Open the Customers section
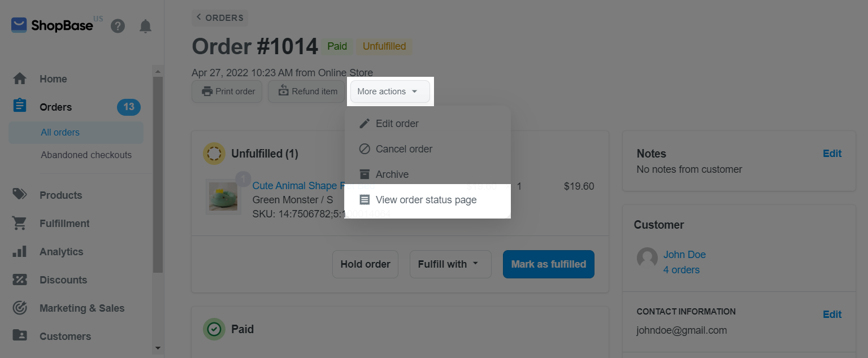 tap(65, 337)
